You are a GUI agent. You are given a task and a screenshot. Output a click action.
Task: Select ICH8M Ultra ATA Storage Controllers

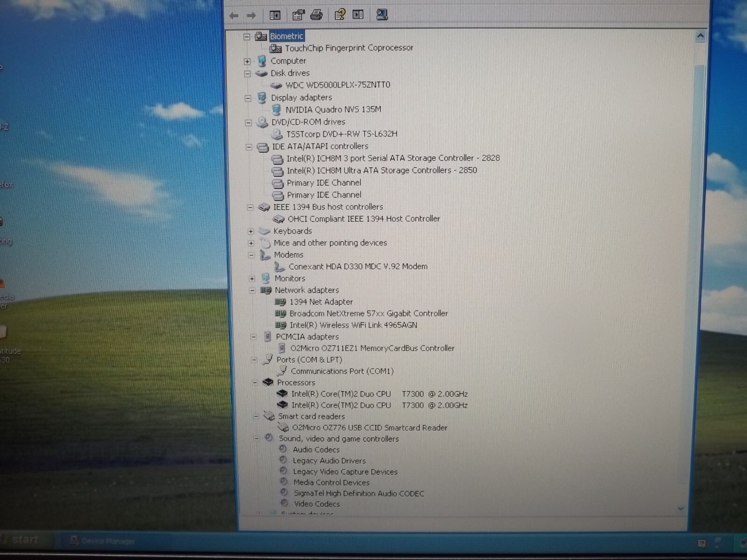(x=382, y=170)
